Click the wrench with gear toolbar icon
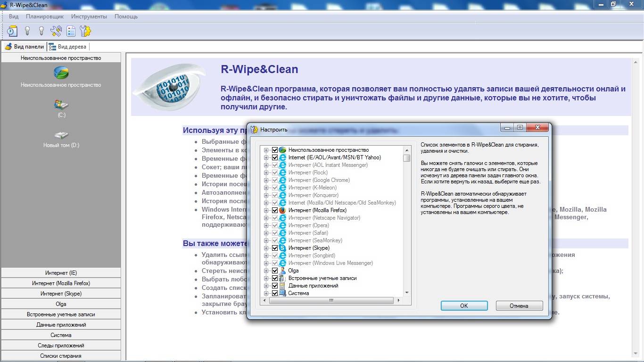 pos(85,31)
